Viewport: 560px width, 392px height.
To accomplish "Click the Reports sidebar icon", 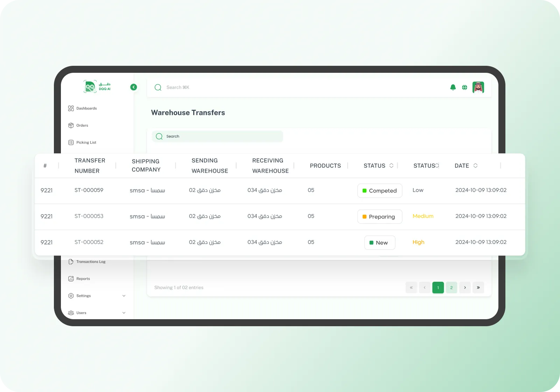I will pos(71,279).
